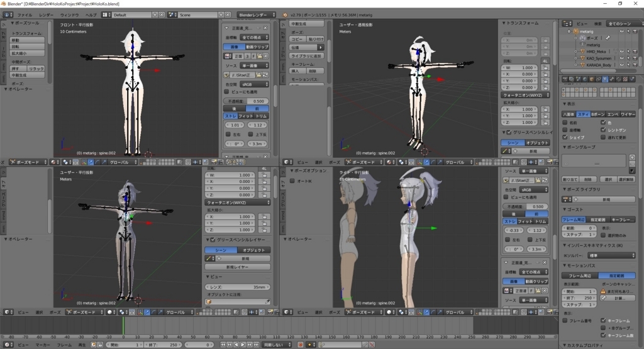The image size is (644, 349).
Task: Enable the 名前 display checkbox
Action: tap(565, 123)
